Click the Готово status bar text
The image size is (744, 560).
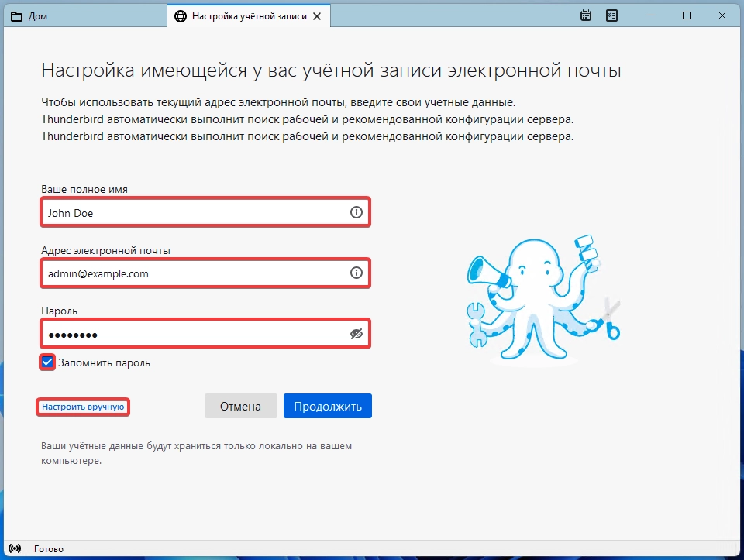click(x=48, y=549)
